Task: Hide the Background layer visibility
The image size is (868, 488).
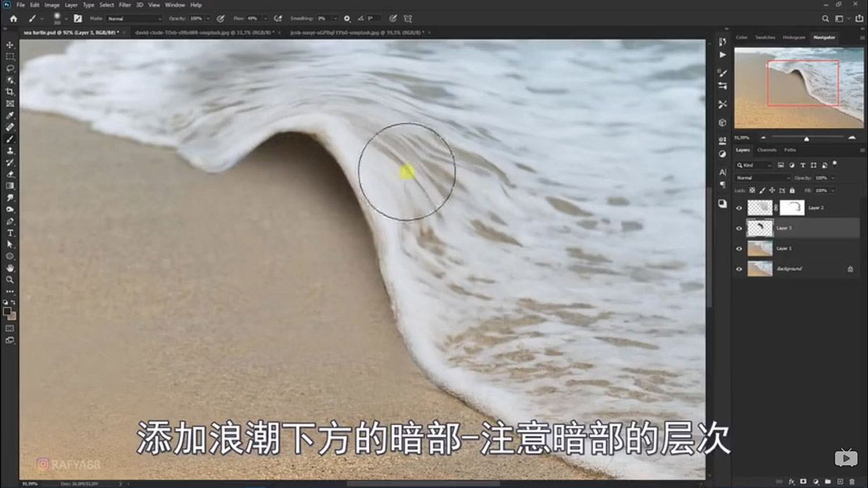Action: pyautogui.click(x=739, y=268)
